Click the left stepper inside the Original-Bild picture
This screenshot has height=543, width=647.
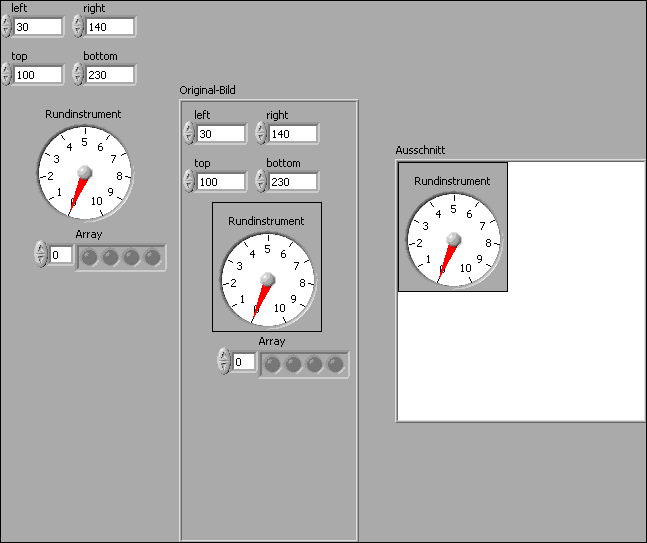(189, 133)
